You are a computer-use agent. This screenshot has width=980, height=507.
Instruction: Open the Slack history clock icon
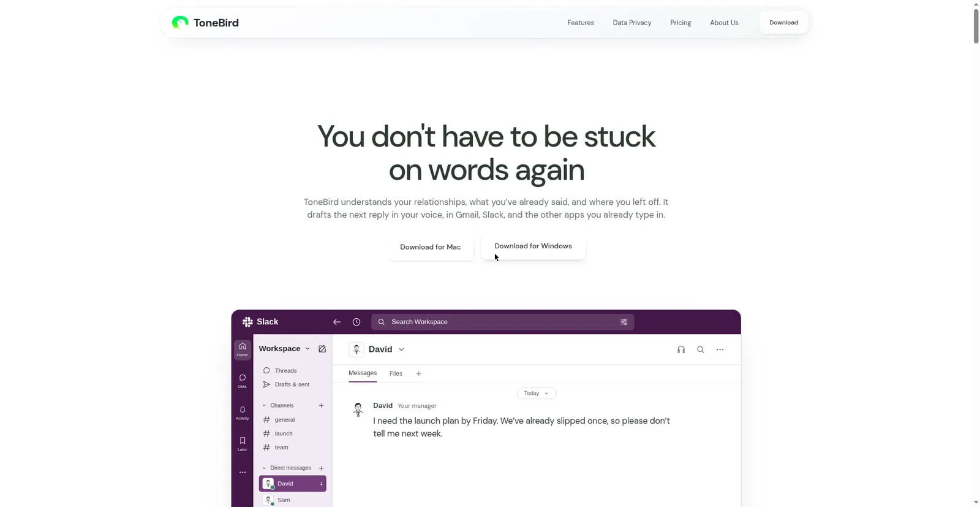click(356, 322)
